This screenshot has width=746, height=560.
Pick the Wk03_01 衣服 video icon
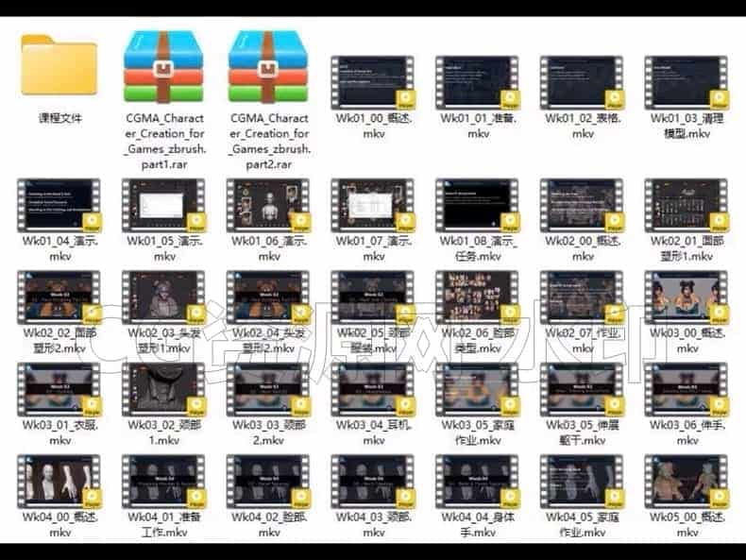click(x=59, y=389)
